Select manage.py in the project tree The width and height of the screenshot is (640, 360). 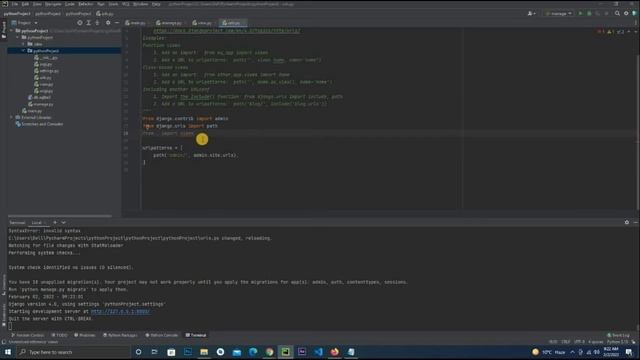click(x=41, y=104)
